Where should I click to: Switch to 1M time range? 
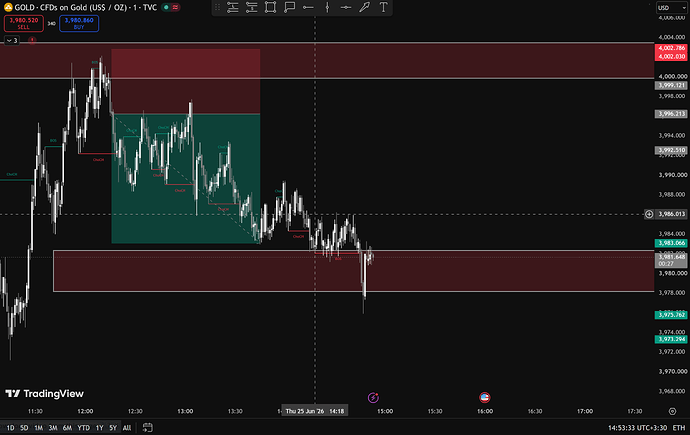click(x=38, y=428)
